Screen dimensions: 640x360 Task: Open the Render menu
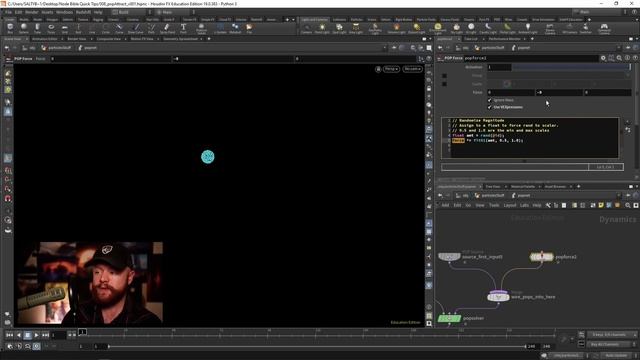[x=32, y=12]
